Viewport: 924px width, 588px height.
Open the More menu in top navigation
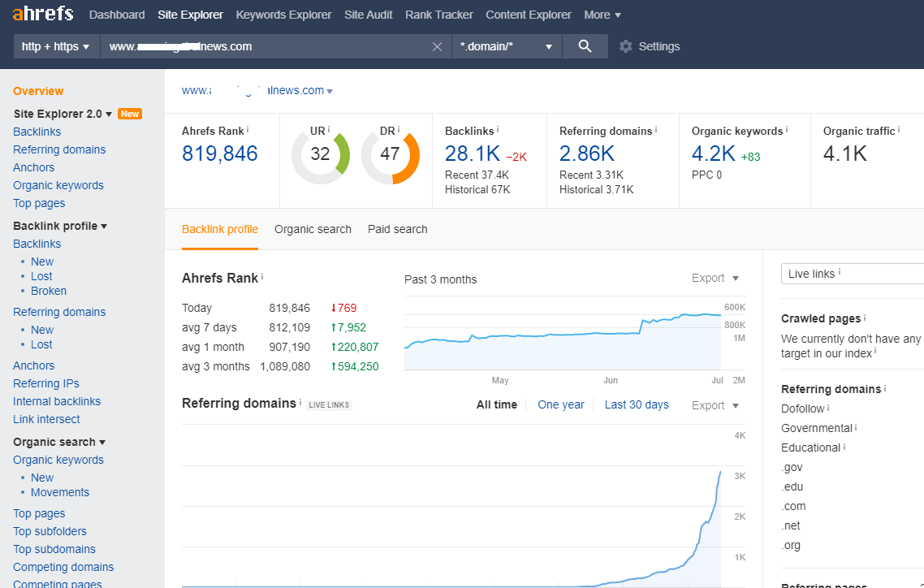tap(602, 15)
